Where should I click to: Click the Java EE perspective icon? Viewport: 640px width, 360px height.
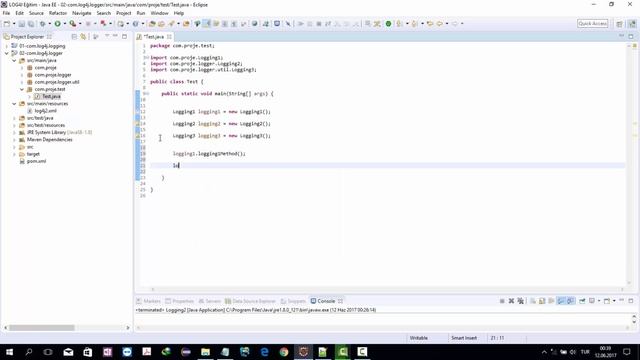click(632, 24)
